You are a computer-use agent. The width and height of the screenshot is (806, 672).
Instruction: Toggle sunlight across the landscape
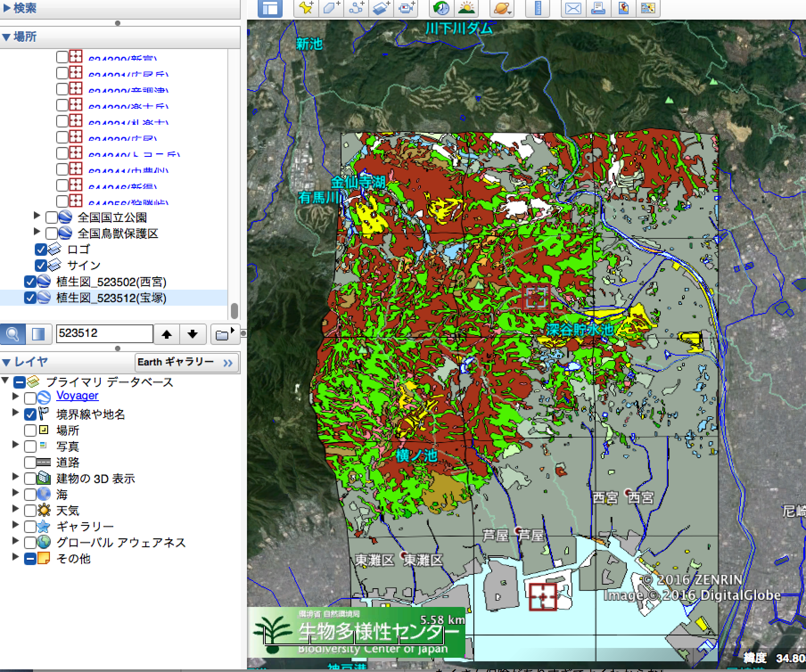tap(467, 8)
